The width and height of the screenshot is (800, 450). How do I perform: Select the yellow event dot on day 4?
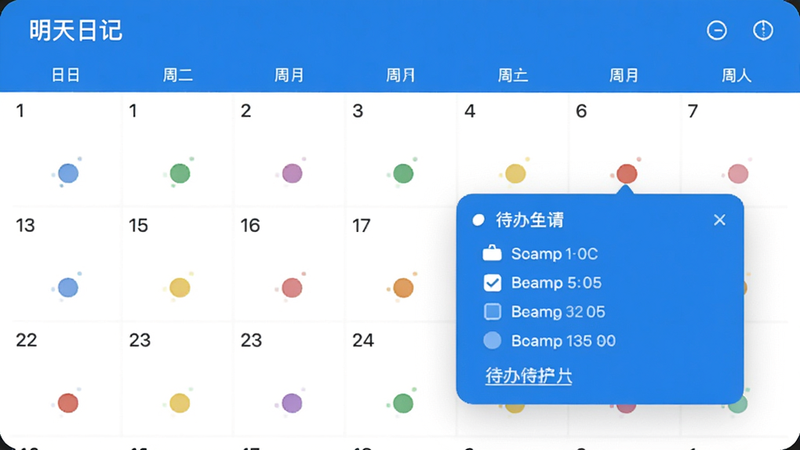[x=515, y=173]
